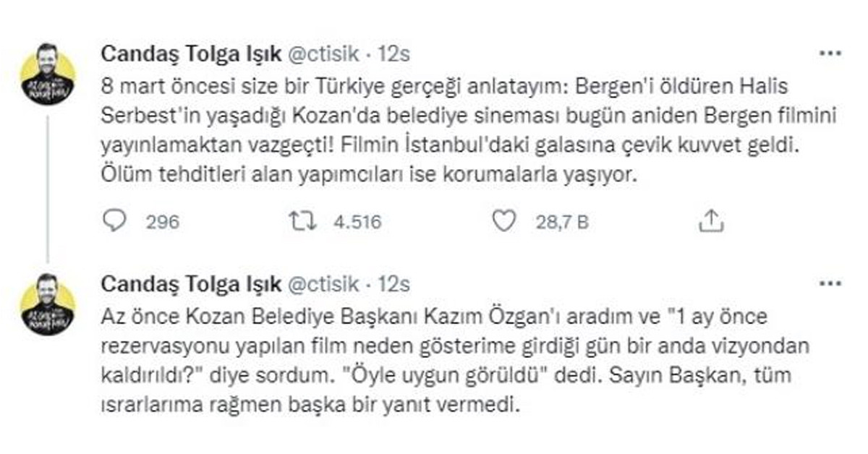
Task: Like the first tweet with heart icon
Action: click(x=503, y=222)
